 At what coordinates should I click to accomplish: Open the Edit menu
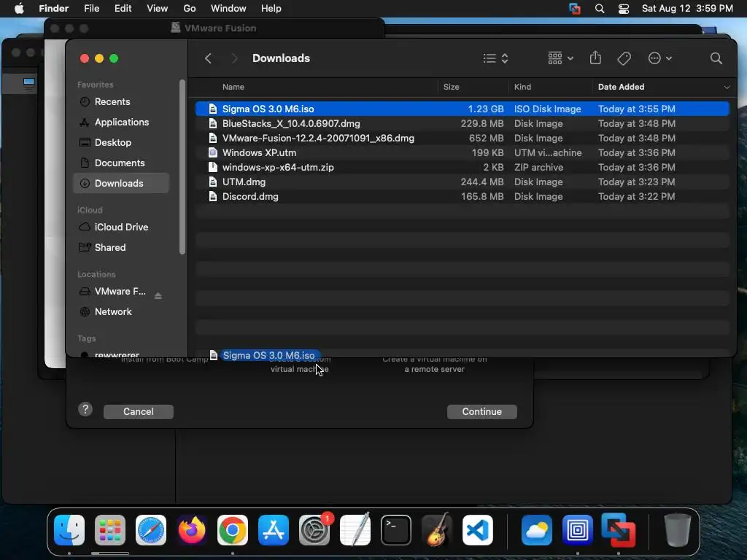tap(123, 9)
